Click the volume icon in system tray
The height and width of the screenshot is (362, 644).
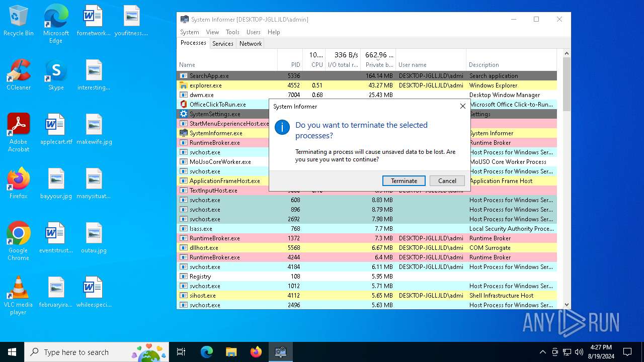tap(579, 352)
